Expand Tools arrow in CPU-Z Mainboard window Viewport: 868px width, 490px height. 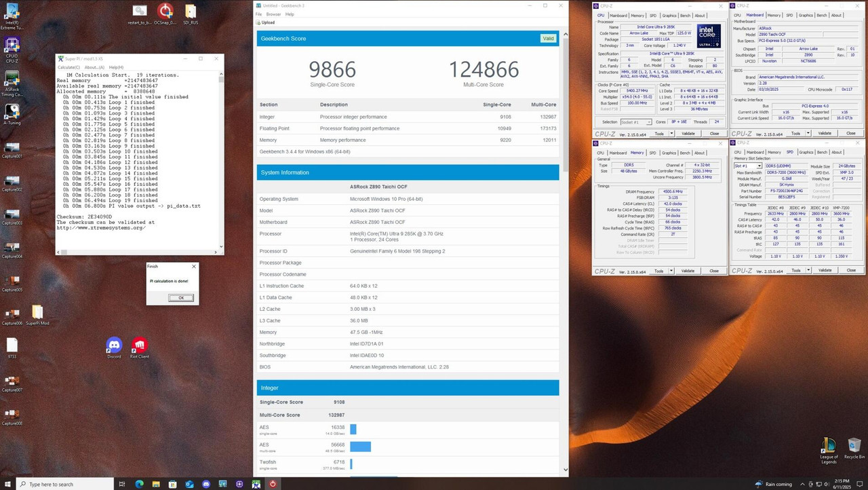click(809, 134)
